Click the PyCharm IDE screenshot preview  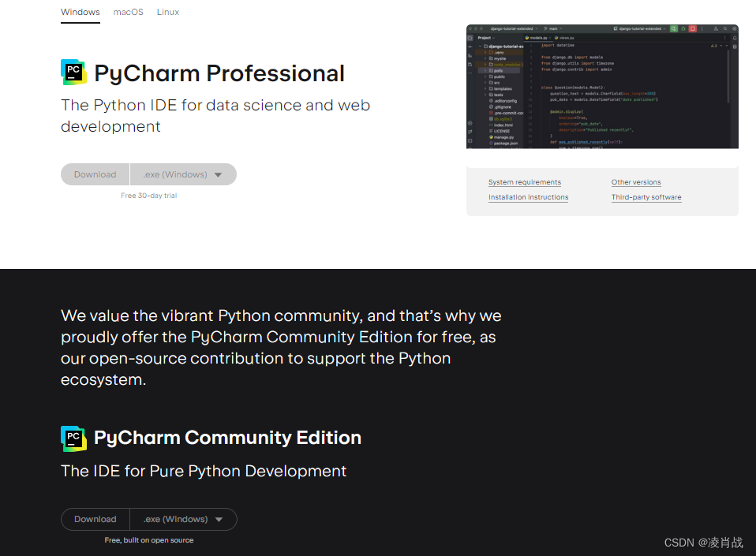[x=602, y=87]
